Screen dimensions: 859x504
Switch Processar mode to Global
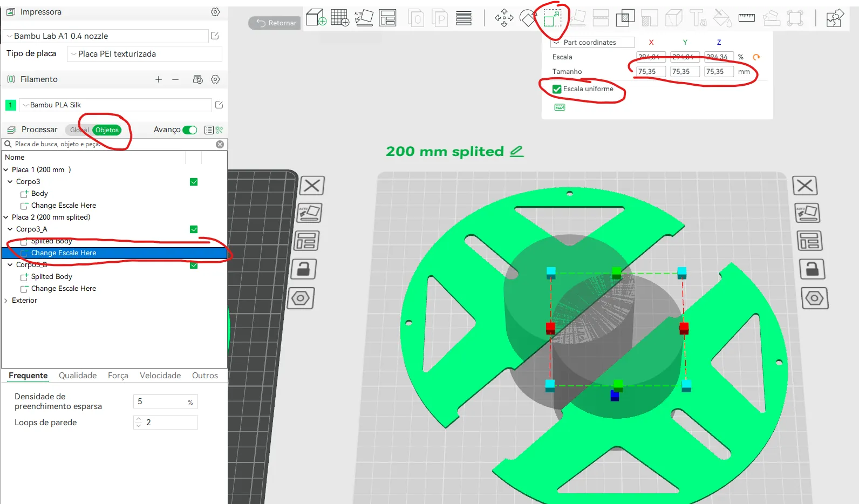pos(79,130)
